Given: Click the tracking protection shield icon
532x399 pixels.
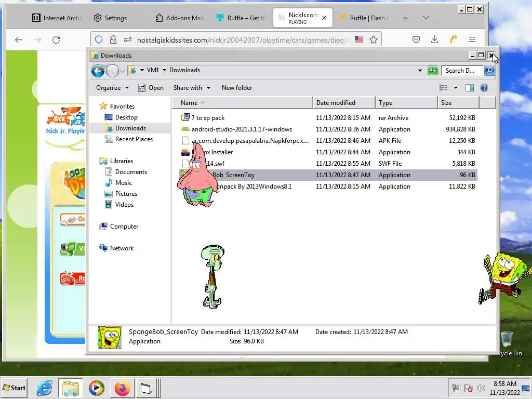Looking at the screenshot, I should (x=98, y=40).
